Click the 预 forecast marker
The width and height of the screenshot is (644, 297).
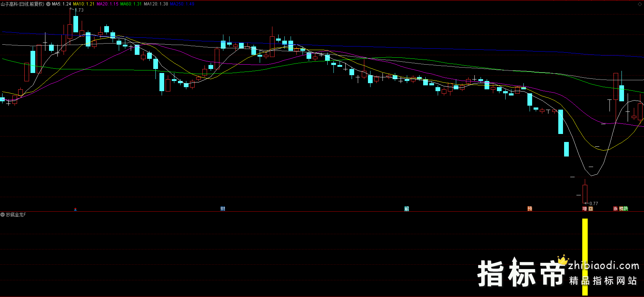pyautogui.click(x=530, y=209)
